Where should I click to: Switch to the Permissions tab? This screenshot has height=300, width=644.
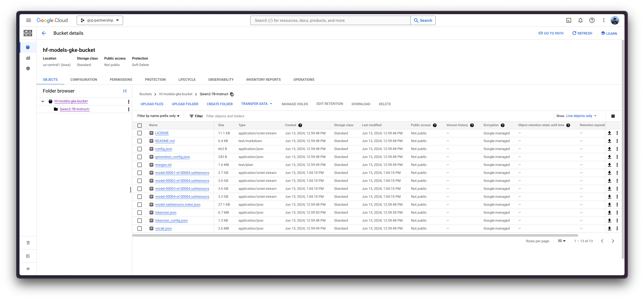pos(121,80)
